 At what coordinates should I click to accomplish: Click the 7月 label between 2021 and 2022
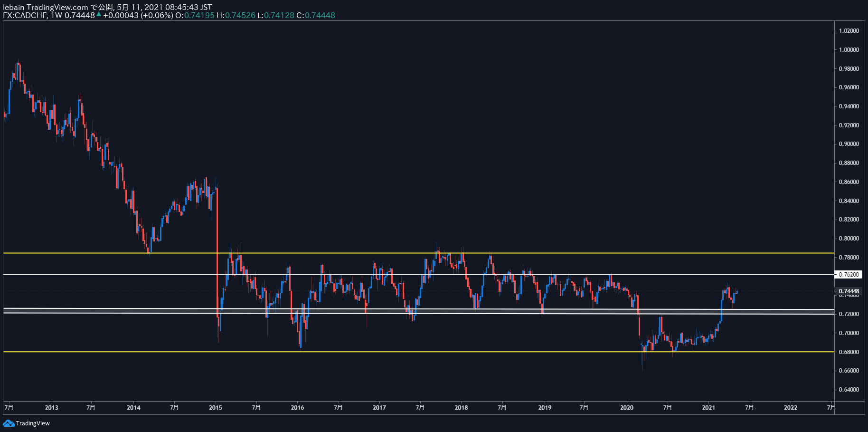click(750, 407)
